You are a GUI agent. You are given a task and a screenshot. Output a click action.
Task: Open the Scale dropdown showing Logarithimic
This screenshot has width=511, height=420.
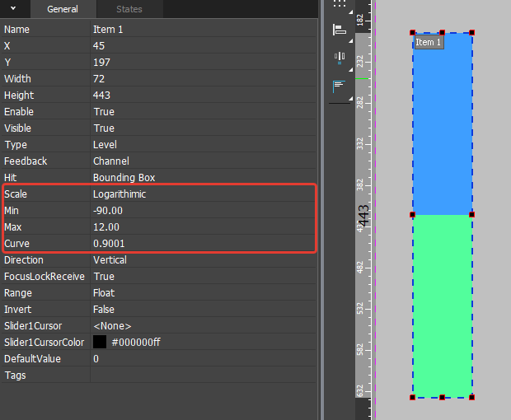click(x=203, y=194)
